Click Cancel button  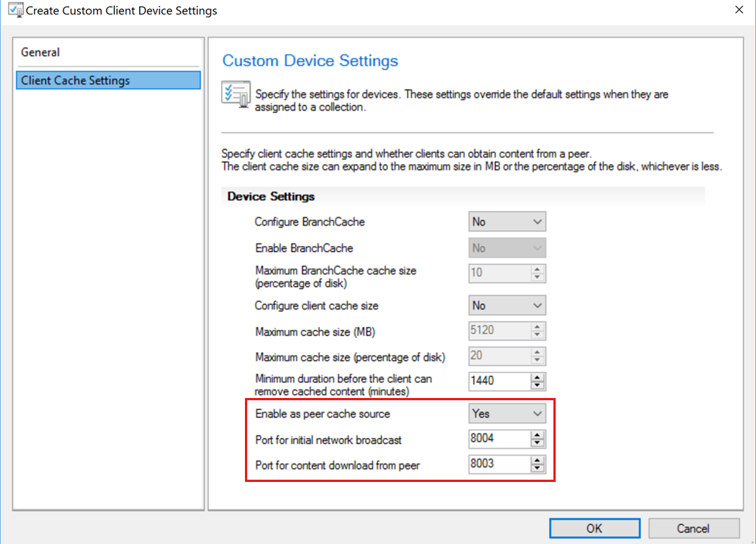point(693,528)
